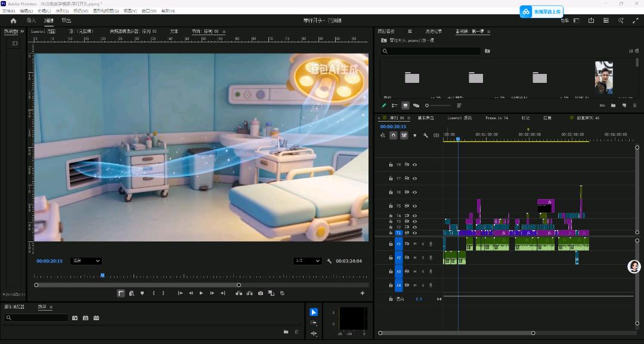Image resolution: width=644 pixels, height=344 pixels.
Task: Switch project panel to icon view
Action: coord(405,105)
